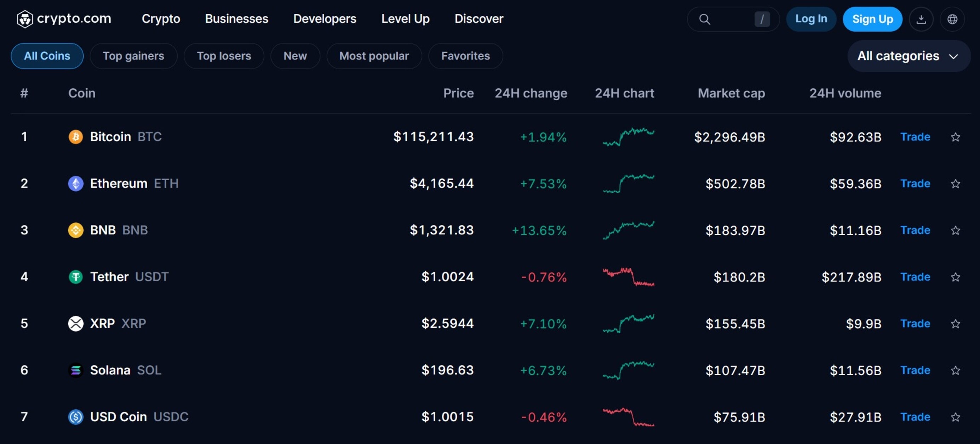The image size is (980, 444).
Task: Click the Ethereum 24H sparkline chart
Action: tap(628, 183)
